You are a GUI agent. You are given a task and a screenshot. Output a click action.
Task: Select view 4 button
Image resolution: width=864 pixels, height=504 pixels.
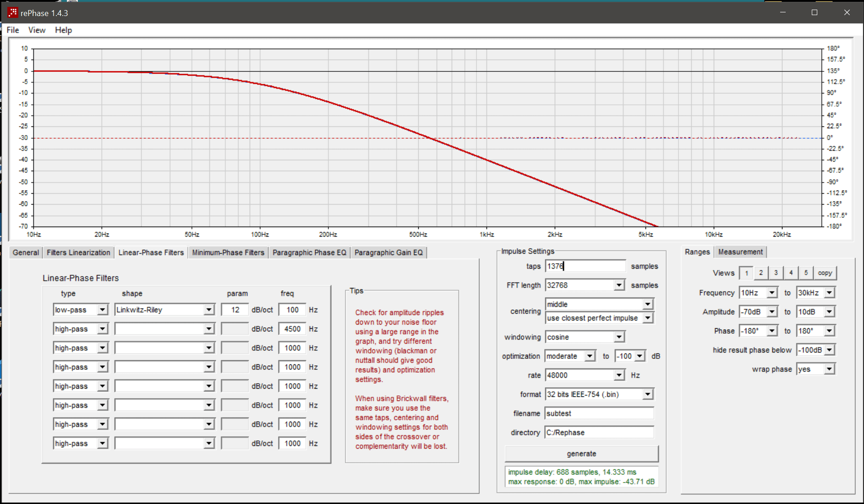click(x=791, y=273)
